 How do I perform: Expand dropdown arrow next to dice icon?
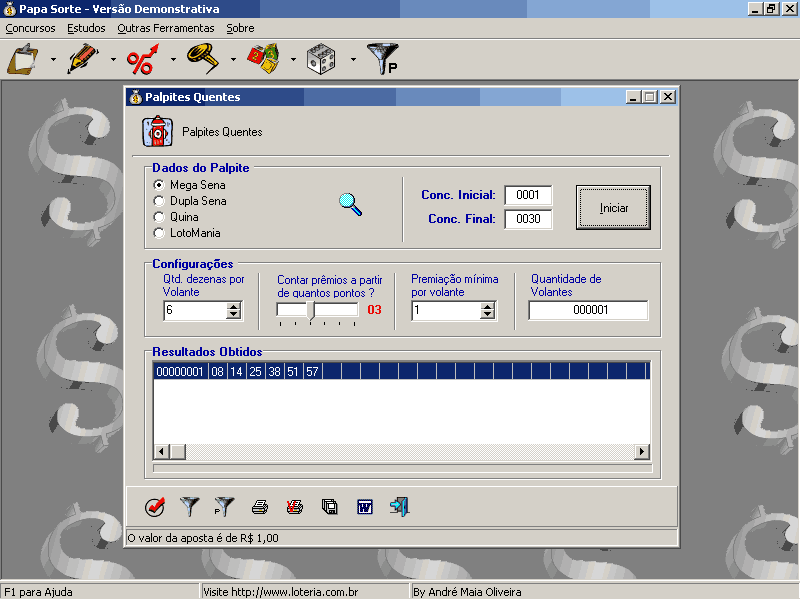click(353, 60)
